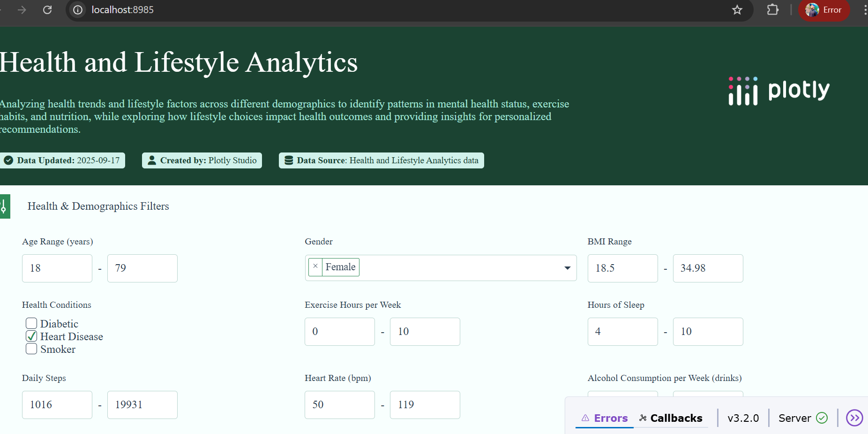Open the Callbacks tab in the debug toolbar

coord(671,418)
